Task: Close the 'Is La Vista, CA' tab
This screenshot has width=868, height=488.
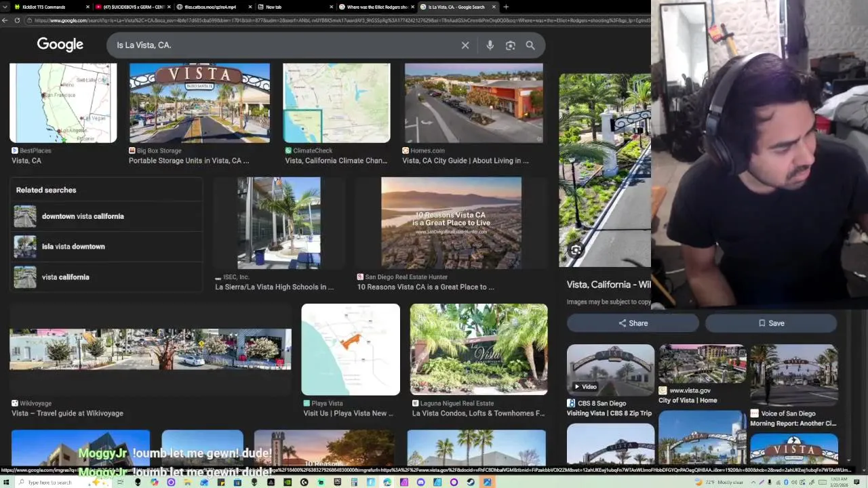Action: [494, 7]
